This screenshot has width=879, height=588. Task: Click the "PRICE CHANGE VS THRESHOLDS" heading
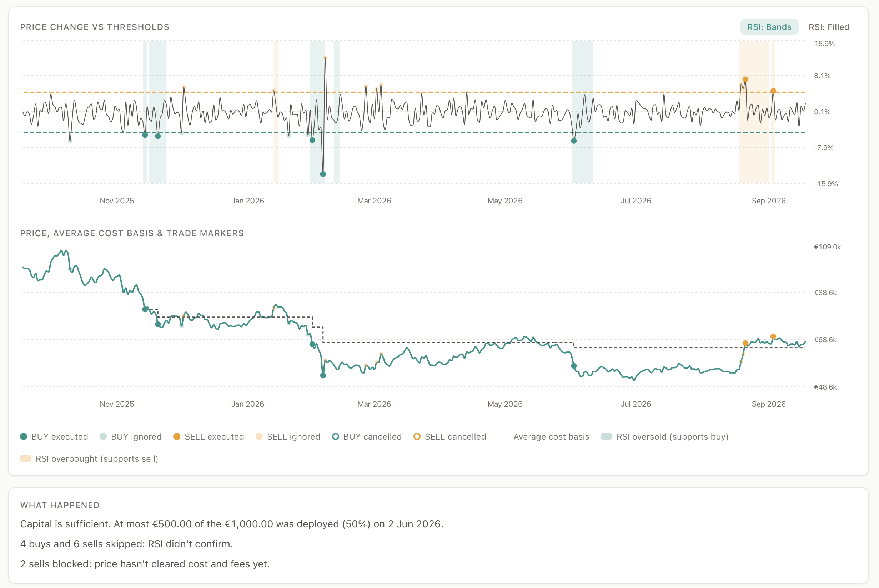(x=95, y=27)
